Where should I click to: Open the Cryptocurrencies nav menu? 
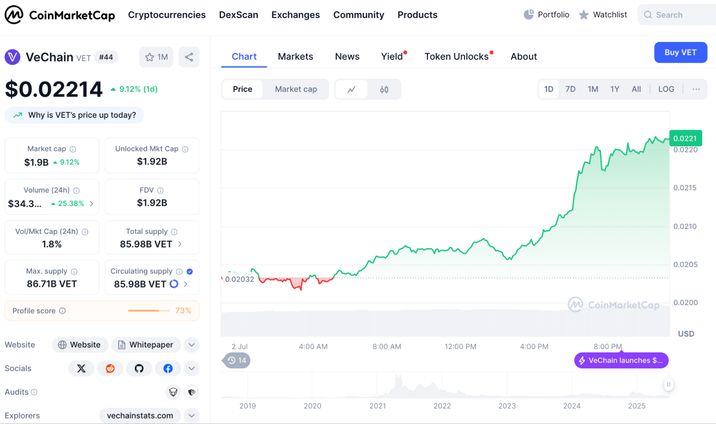(x=167, y=15)
